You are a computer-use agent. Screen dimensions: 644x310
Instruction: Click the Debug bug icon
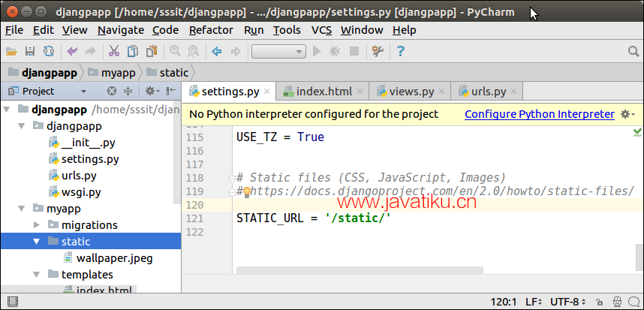(335, 51)
